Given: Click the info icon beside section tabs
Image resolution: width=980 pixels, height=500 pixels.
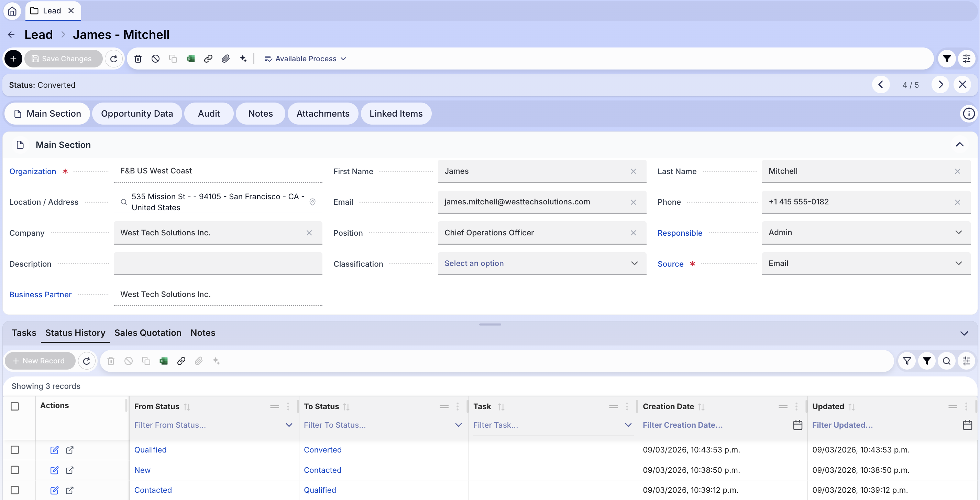Looking at the screenshot, I should 968,114.
